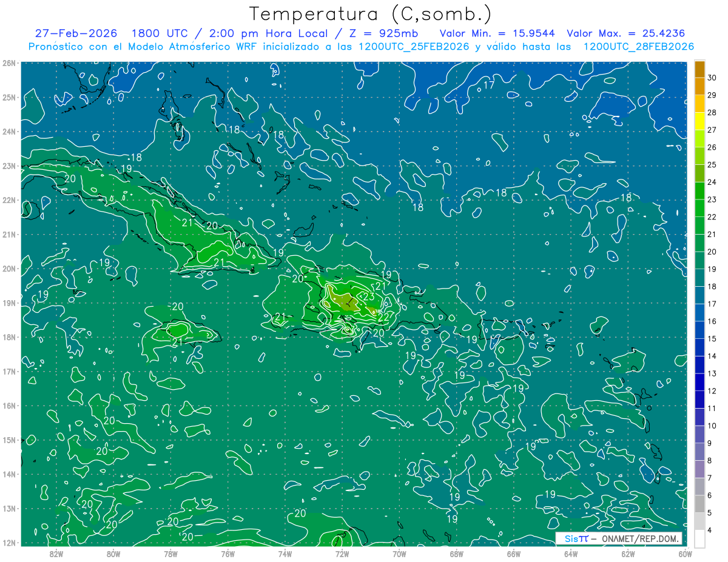The image size is (728, 562).
Task: Click the 16N latitude axis label
Action: click(x=9, y=406)
